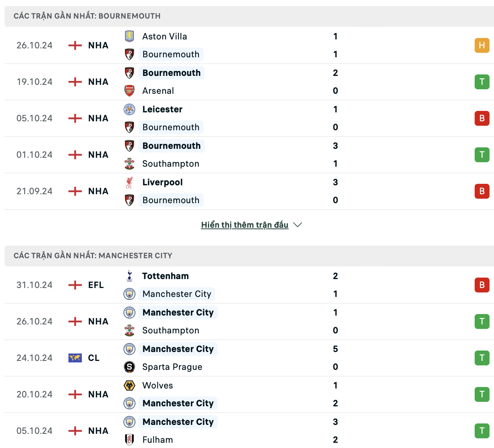Select the Liverpool team name
494x448 pixels.
pyautogui.click(x=163, y=182)
